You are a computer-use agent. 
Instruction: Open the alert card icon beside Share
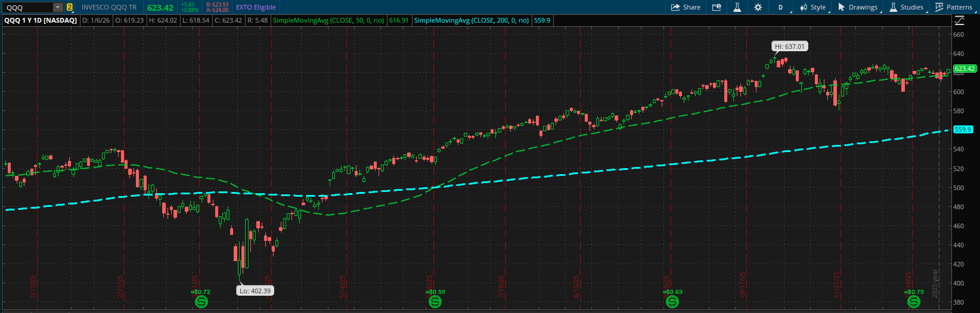tap(717, 7)
